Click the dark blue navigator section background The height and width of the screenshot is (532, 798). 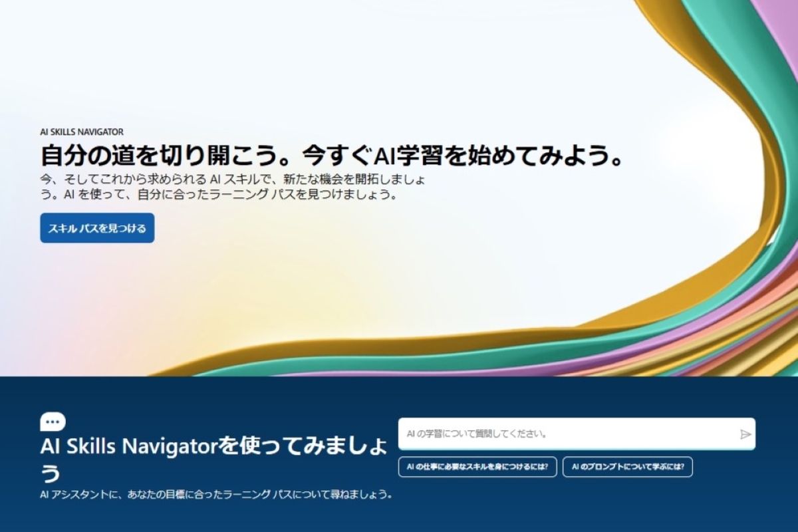pyautogui.click(x=399, y=512)
